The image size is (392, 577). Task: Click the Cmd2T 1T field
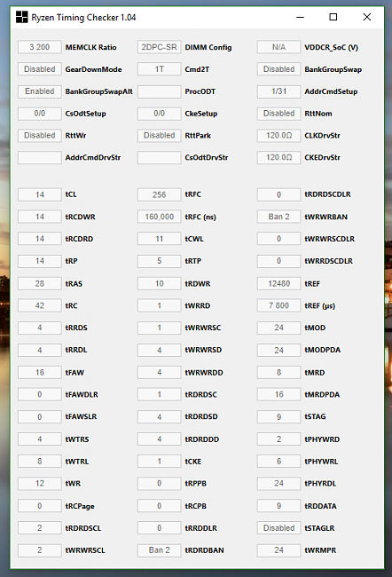[160, 69]
